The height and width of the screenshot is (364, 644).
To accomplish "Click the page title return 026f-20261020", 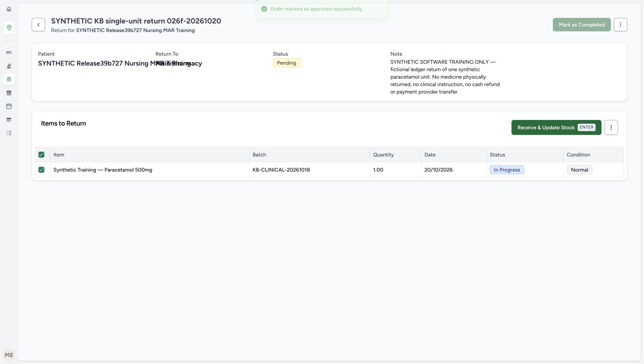I will point(136,21).
